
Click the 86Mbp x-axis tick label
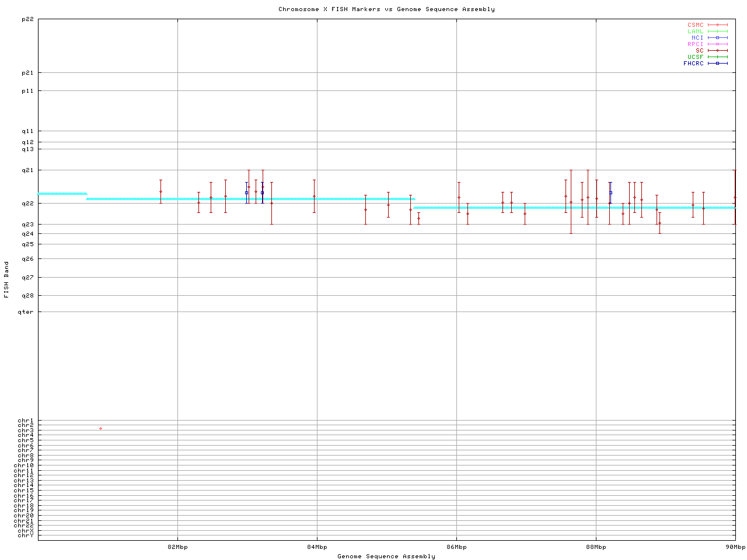456,547
